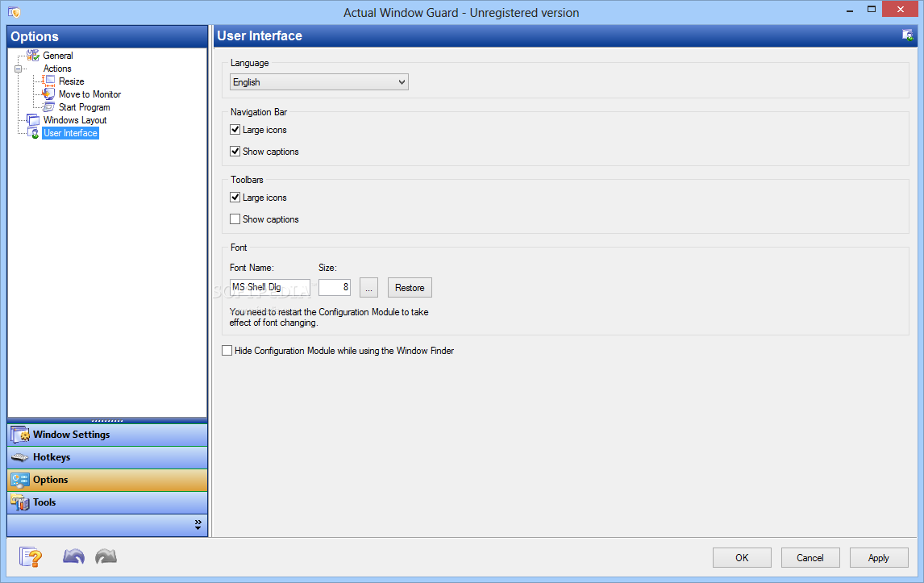Screen dimensions: 924x583
Task: Select General in options tree
Action: [58, 56]
